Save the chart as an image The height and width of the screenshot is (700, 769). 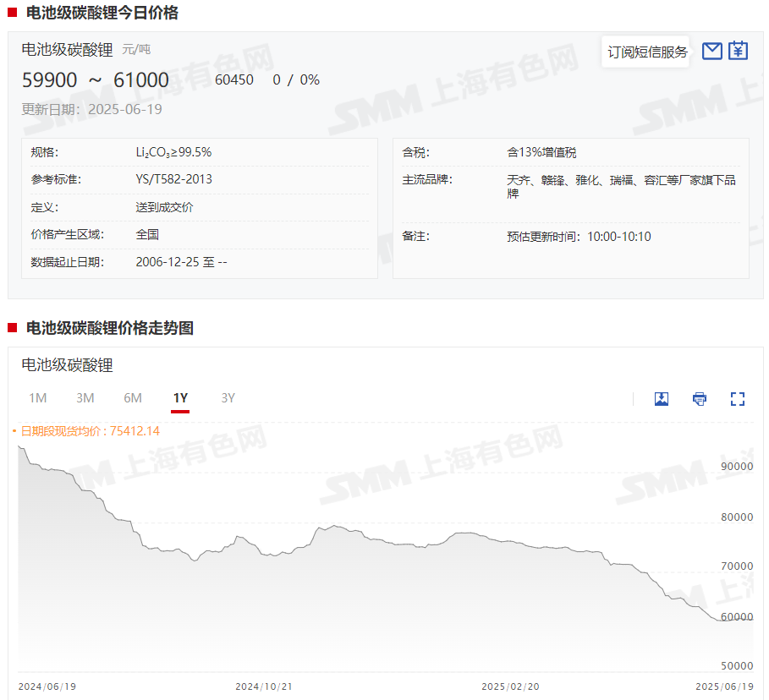pyautogui.click(x=661, y=398)
